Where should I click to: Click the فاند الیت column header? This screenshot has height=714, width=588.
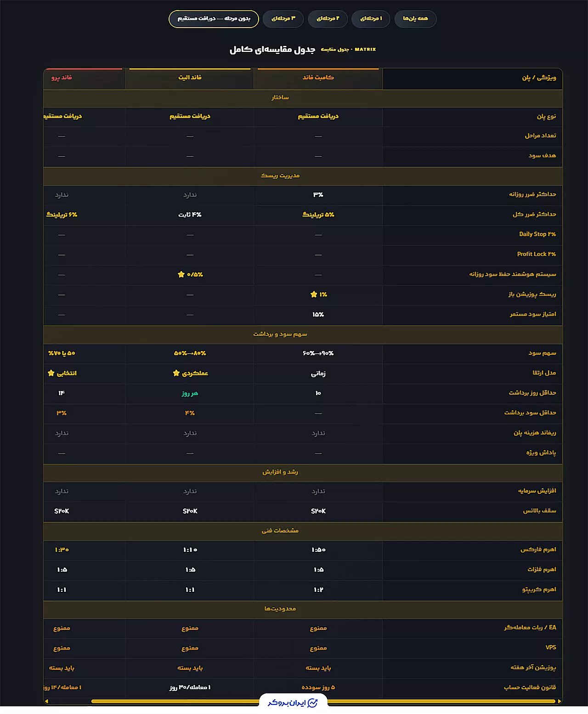tap(190, 78)
